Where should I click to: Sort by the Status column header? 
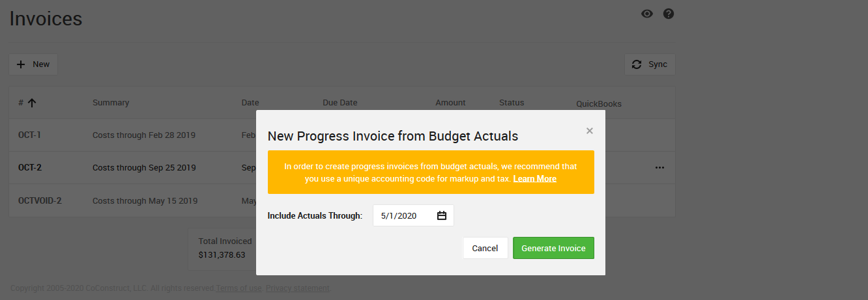[x=512, y=103]
